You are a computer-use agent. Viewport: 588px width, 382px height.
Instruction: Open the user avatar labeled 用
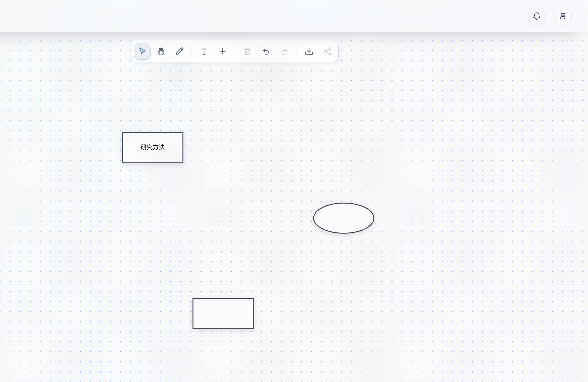click(563, 16)
